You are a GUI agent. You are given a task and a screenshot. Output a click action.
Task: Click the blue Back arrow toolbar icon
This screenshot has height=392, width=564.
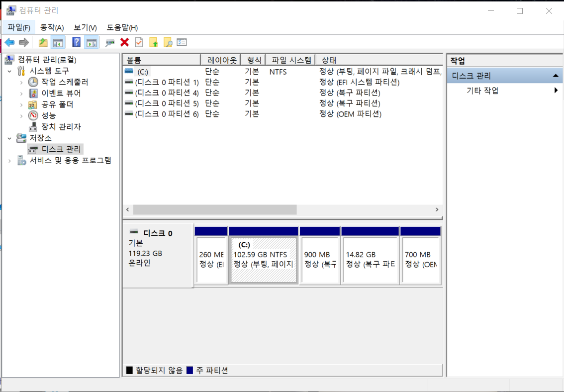coord(10,42)
